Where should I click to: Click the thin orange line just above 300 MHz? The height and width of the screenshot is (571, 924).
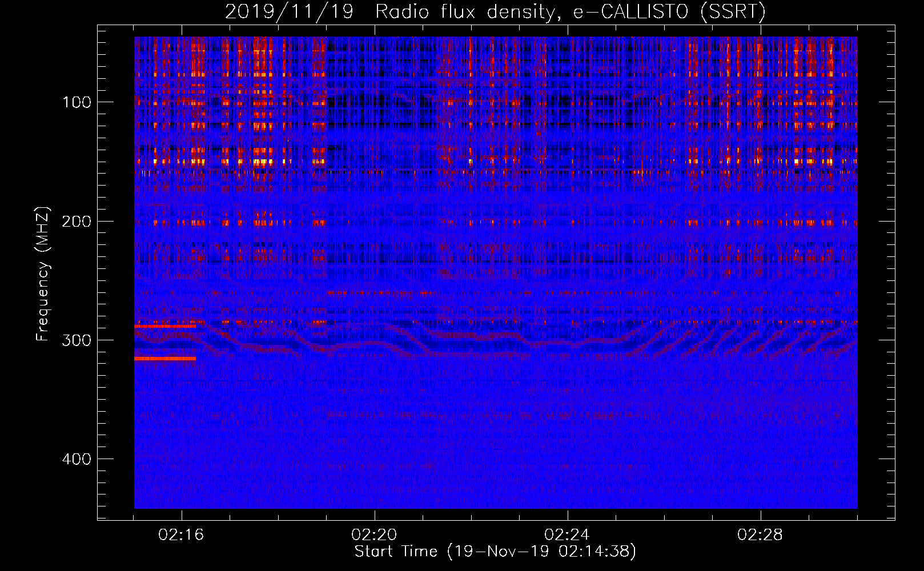[165, 326]
